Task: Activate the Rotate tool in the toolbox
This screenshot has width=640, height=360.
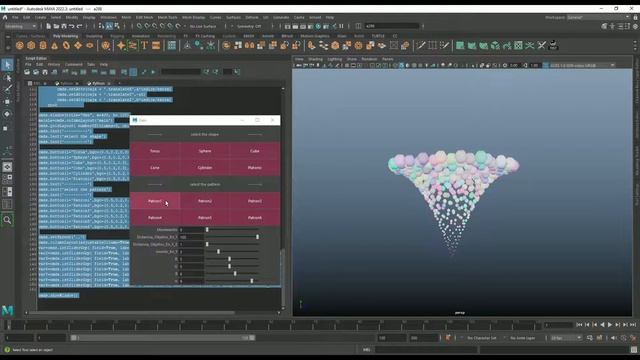Action: point(7,114)
